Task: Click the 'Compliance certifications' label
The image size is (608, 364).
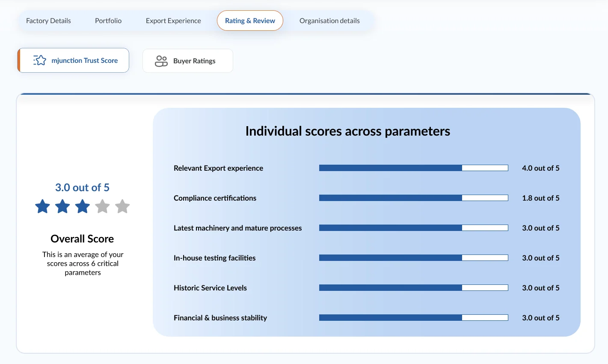Action: pyautogui.click(x=215, y=198)
